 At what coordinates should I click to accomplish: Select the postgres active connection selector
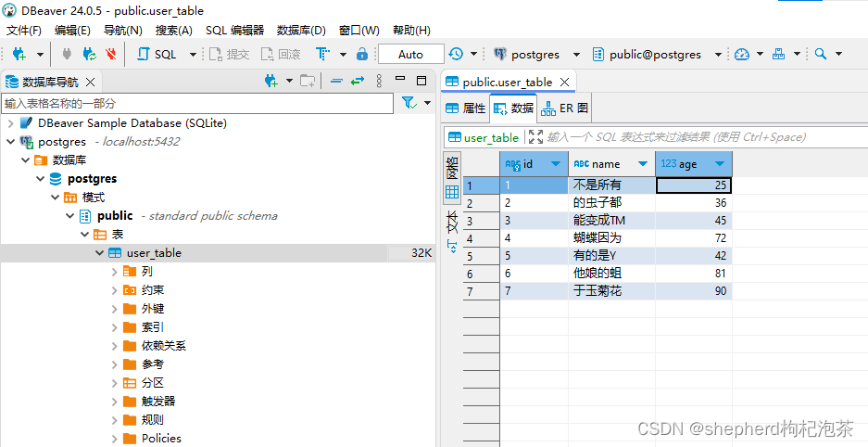coord(535,55)
